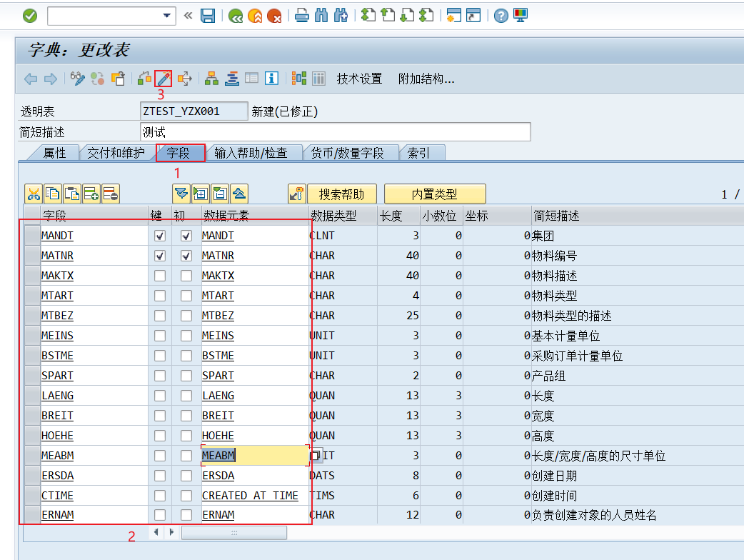Enable key checkbox for MAKTX field

[159, 275]
